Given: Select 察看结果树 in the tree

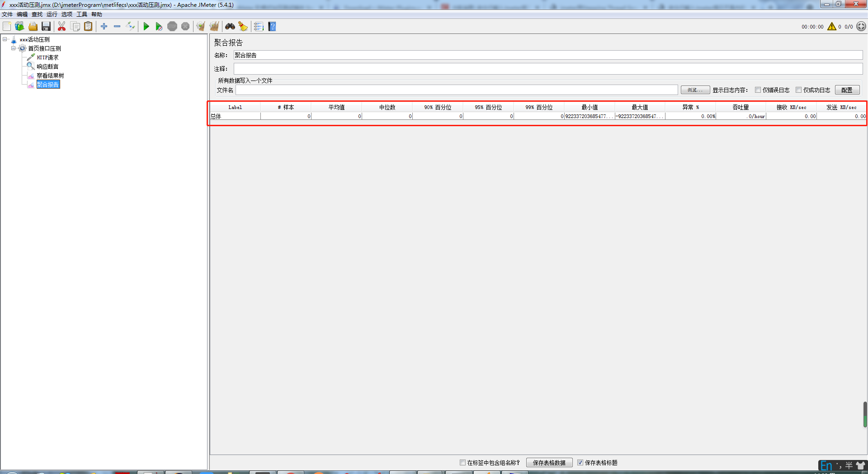Looking at the screenshot, I should (50, 76).
